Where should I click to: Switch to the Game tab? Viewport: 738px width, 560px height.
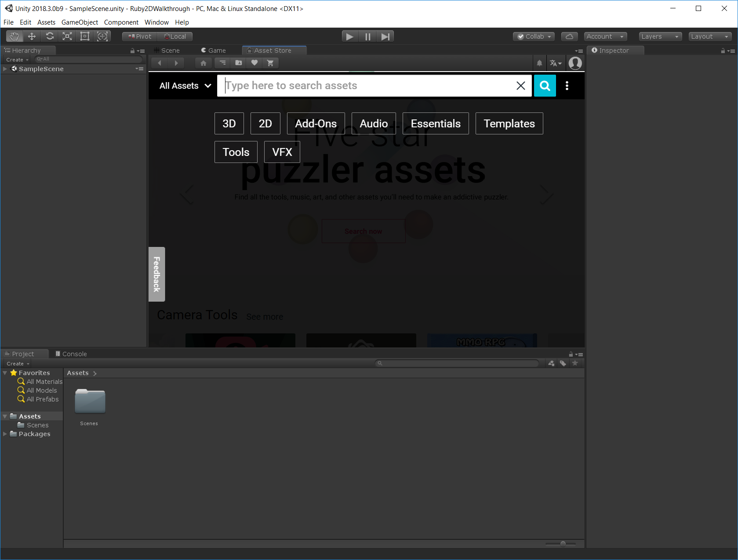point(214,51)
